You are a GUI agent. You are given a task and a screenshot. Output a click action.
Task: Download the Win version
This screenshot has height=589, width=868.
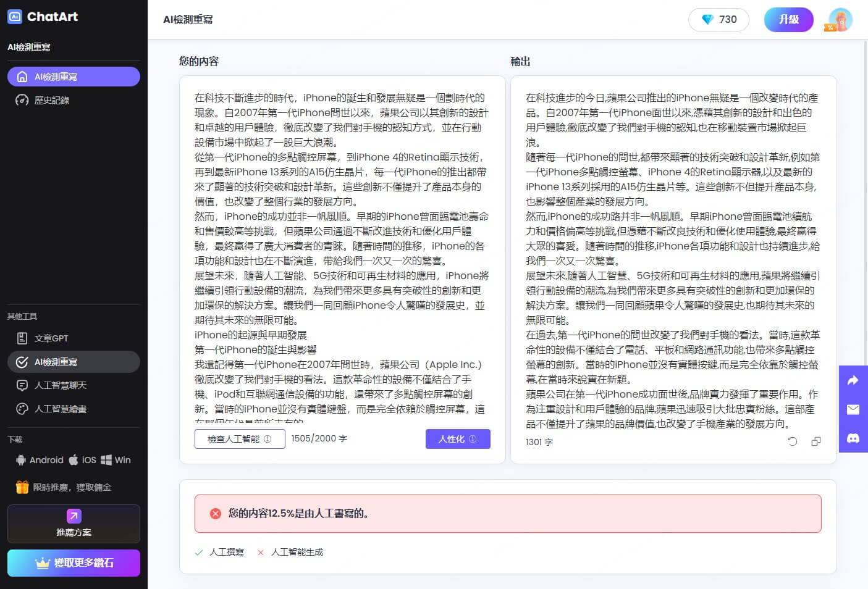pos(116,460)
